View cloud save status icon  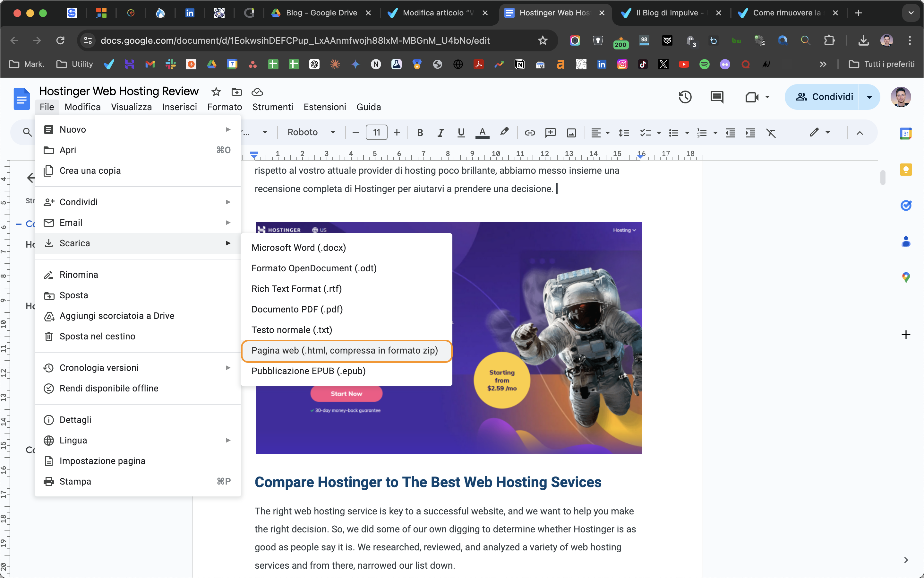(x=257, y=92)
